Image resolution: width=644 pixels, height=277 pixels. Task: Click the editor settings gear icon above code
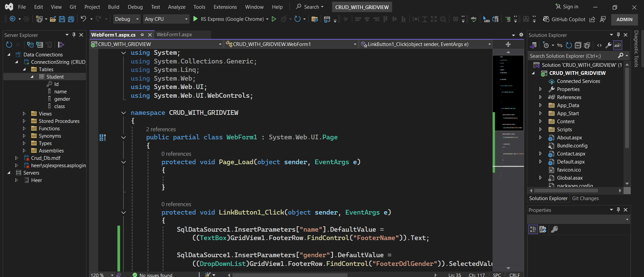[x=521, y=35]
